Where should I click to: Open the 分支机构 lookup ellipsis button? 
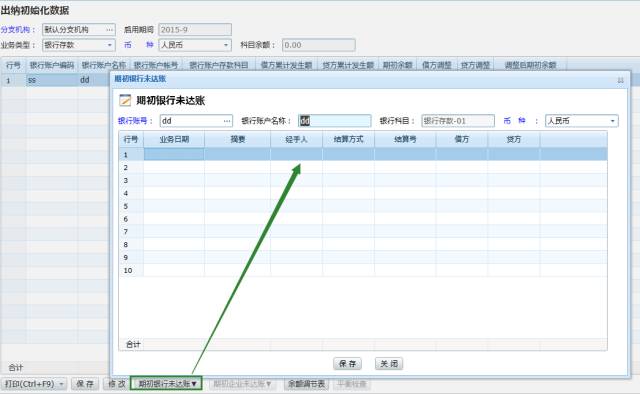[x=109, y=29]
